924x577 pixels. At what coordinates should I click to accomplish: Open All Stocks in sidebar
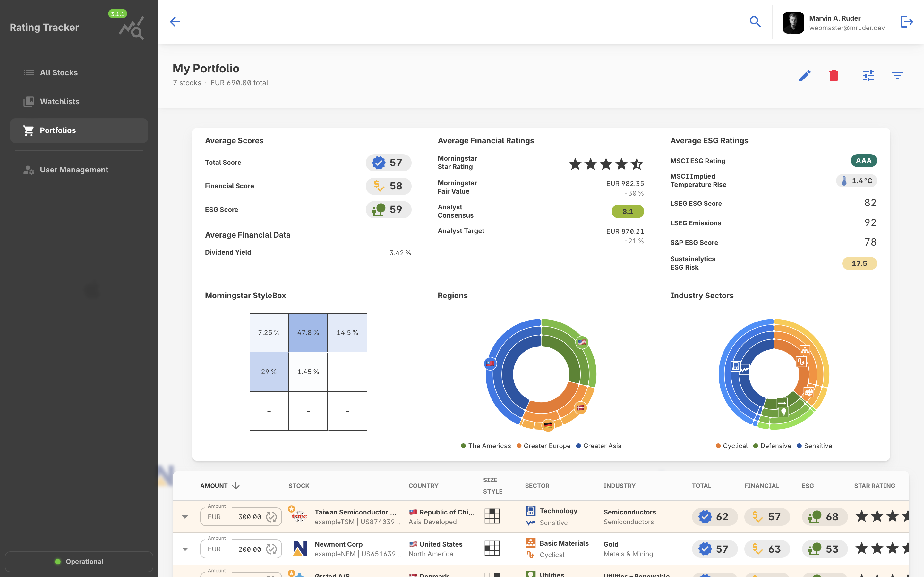[x=58, y=72]
